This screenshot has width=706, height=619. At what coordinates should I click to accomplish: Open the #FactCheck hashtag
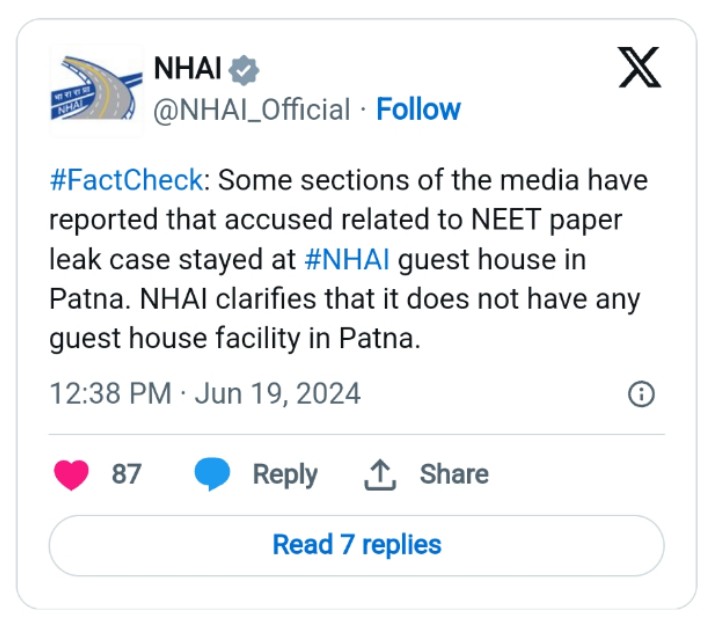tap(127, 180)
